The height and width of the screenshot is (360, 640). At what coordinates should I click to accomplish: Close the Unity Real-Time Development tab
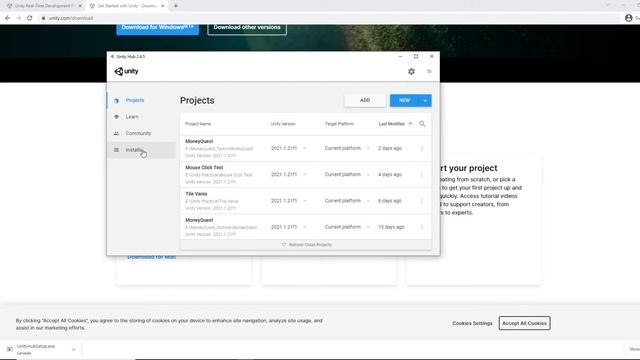point(80,6)
